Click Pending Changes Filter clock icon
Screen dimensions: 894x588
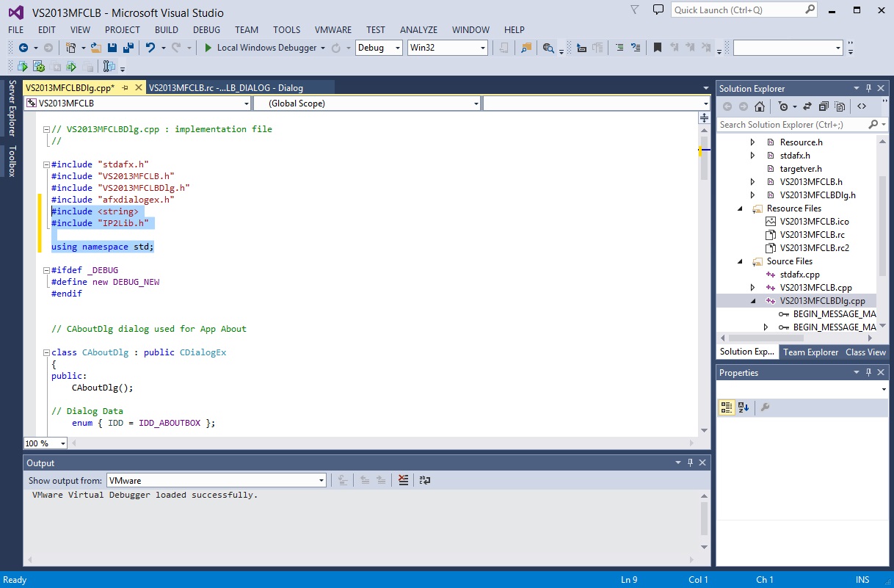tap(783, 106)
